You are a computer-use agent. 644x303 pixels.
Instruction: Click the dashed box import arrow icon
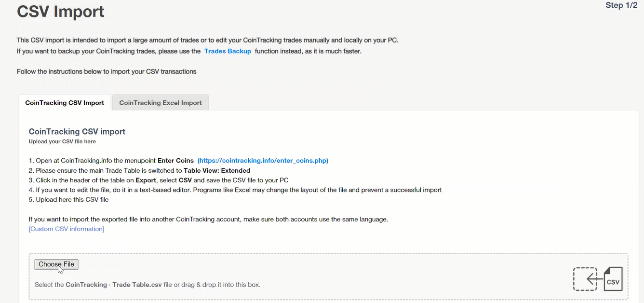tap(585, 279)
